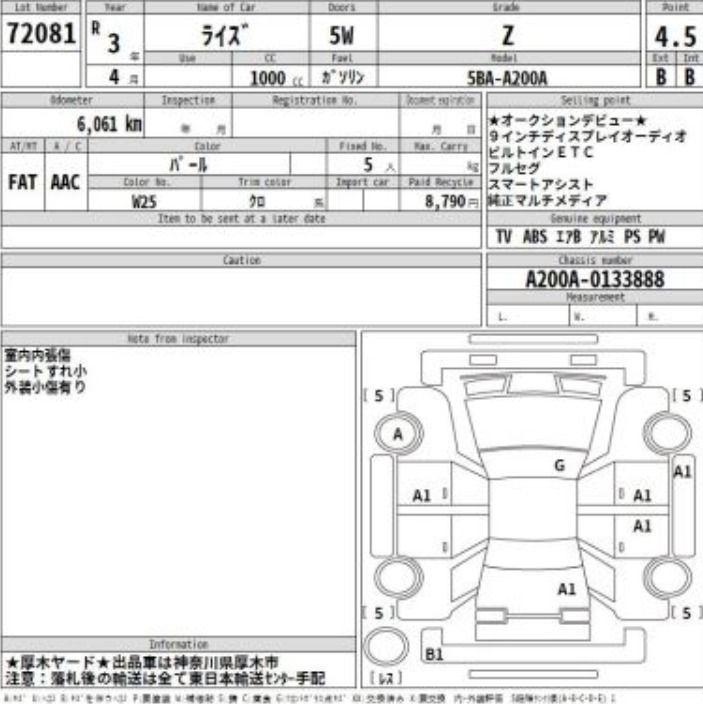Click the chassis number A200A-0133888
The width and height of the screenshot is (703, 704).
[595, 279]
